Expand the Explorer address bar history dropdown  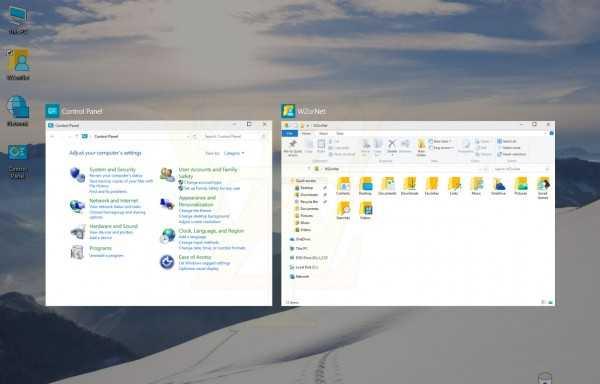point(480,169)
